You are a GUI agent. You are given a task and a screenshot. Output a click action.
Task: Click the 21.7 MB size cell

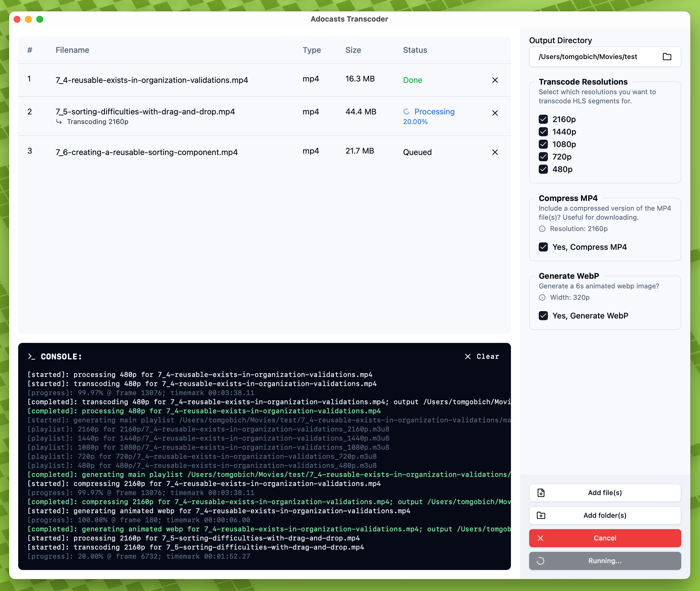pyautogui.click(x=360, y=151)
